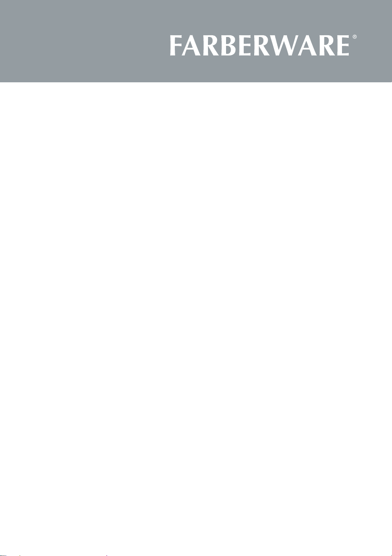Click the white area just under the gray banner
This screenshot has width=392, height=556.
point(196,90)
